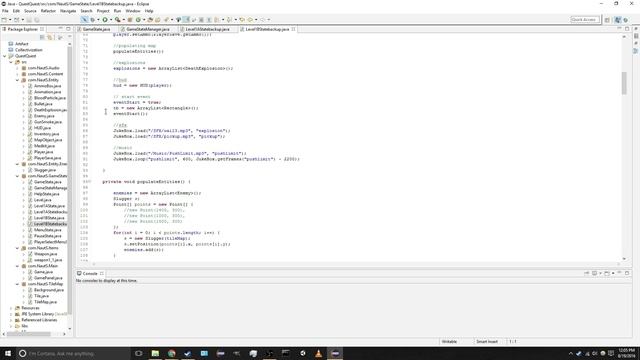640x360 pixels.
Task: Click the Open Type toolbar icon
Action: [x=150, y=20]
